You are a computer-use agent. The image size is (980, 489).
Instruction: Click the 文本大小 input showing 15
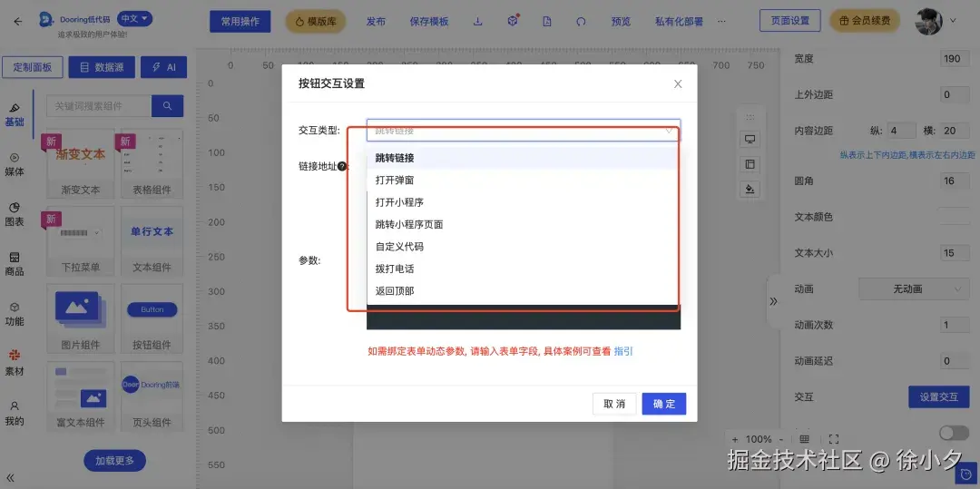955,253
